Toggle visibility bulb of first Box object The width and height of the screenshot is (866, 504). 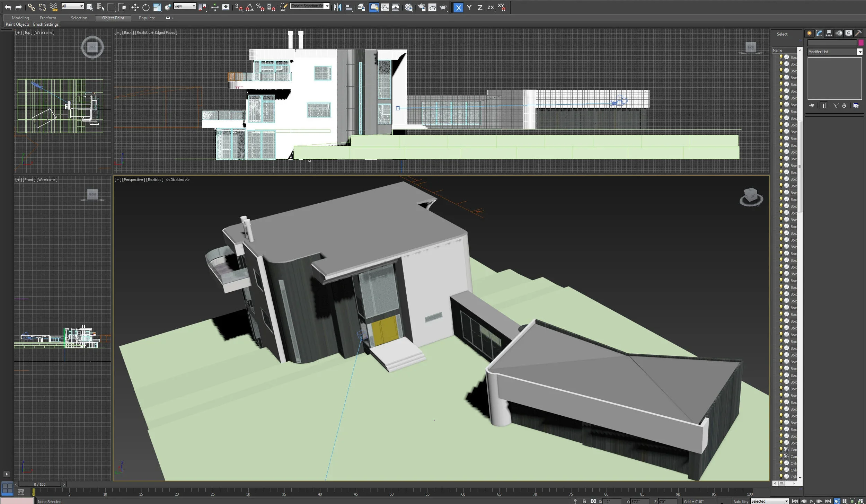tap(781, 57)
